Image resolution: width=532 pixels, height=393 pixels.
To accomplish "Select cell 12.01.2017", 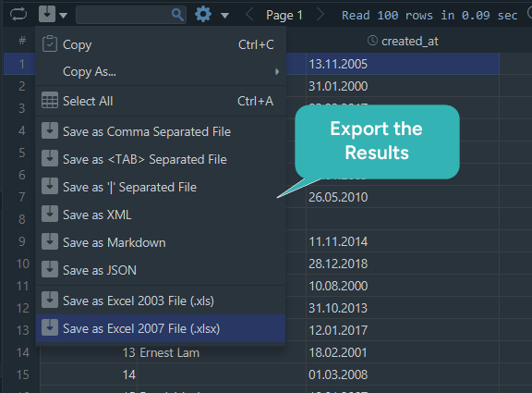I will point(403,330).
